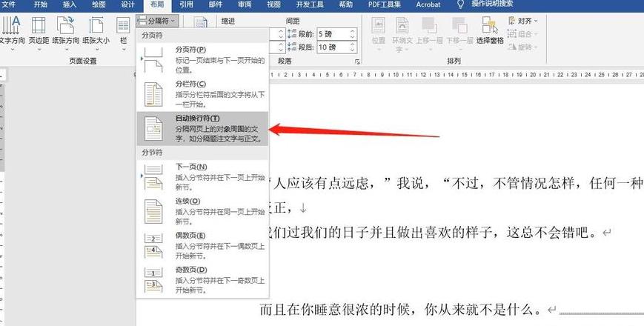Click the 分隔符 breaks dropdown button
The width and height of the screenshot is (644, 326).
pyautogui.click(x=157, y=20)
